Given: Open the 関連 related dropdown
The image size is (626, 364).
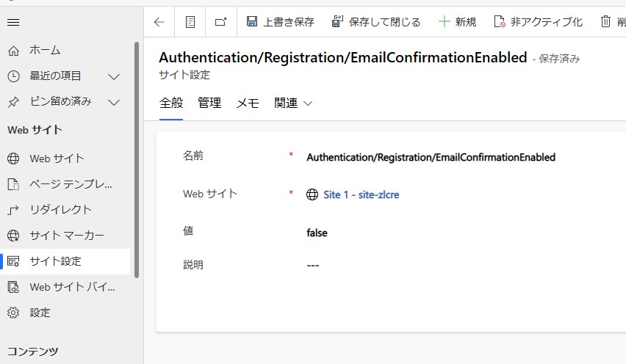Looking at the screenshot, I should pos(293,103).
